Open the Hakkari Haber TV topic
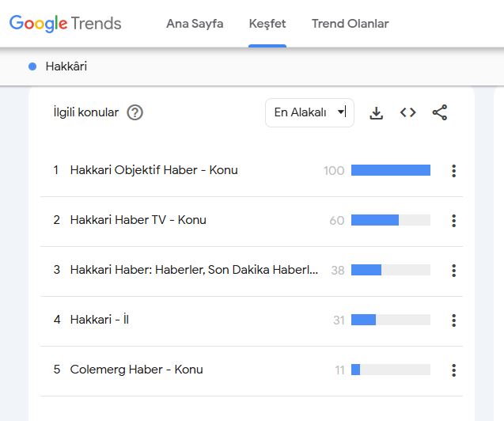Viewport: 504px width, 421px height. point(138,220)
